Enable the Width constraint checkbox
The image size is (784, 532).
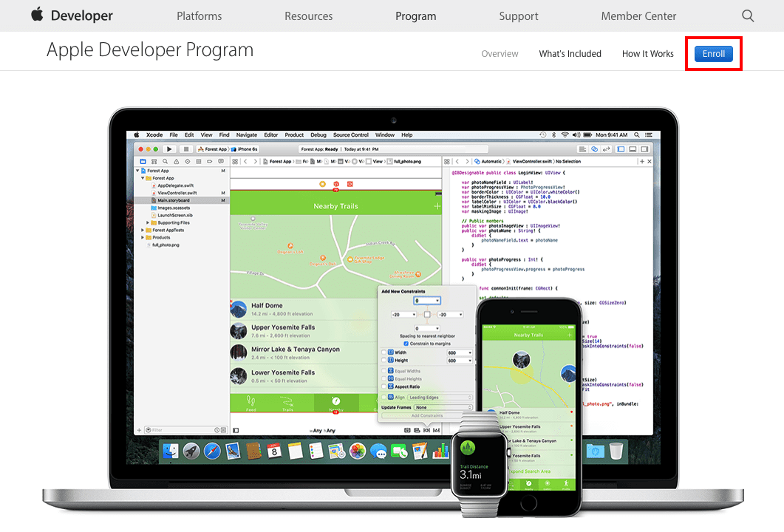click(x=384, y=353)
